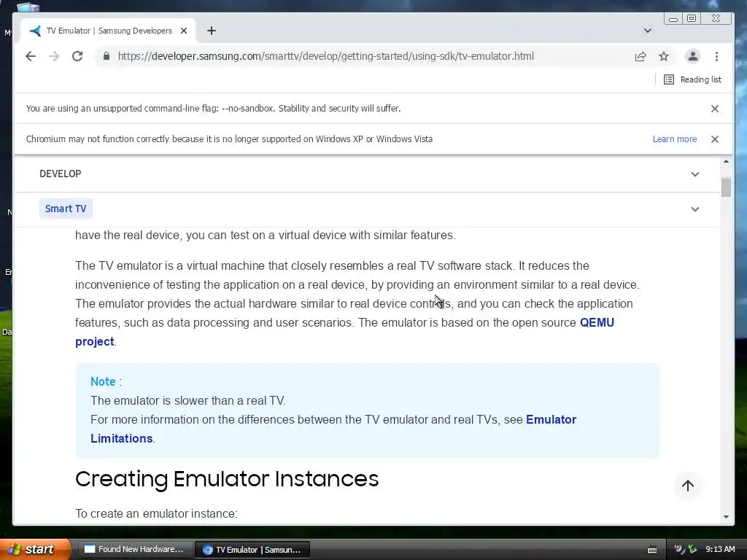Viewport: 747px width, 560px height.
Task: Select the TV Emulator browser tab
Action: (x=109, y=31)
